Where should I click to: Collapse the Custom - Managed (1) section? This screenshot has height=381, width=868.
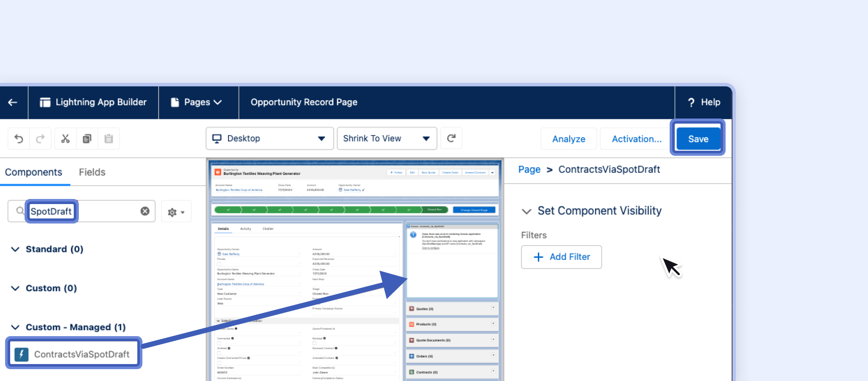[15, 327]
